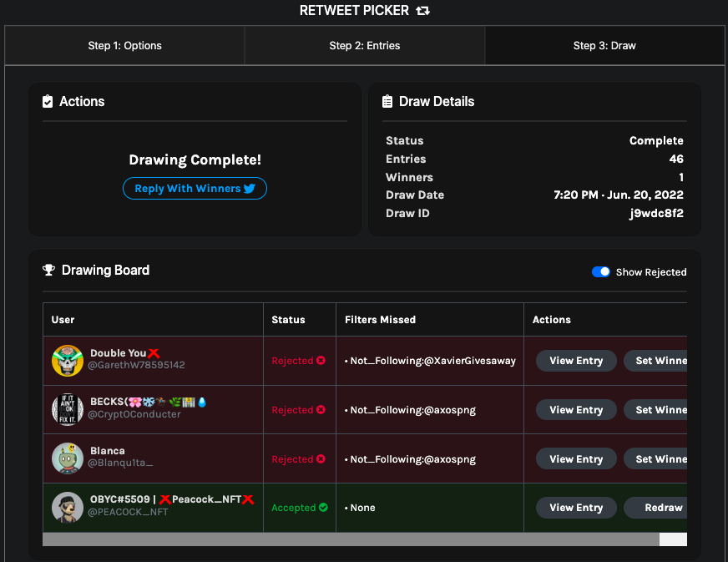Click the @GarethW78595142 handle
The image size is (728, 562).
click(x=137, y=365)
